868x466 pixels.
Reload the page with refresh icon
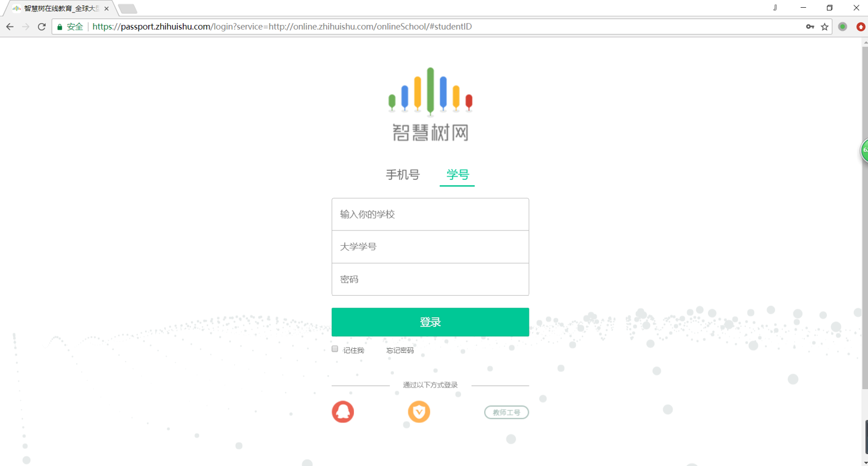(x=42, y=27)
